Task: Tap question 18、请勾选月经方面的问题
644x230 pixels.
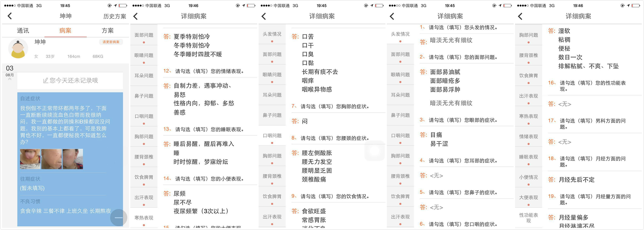Action: click(587, 162)
